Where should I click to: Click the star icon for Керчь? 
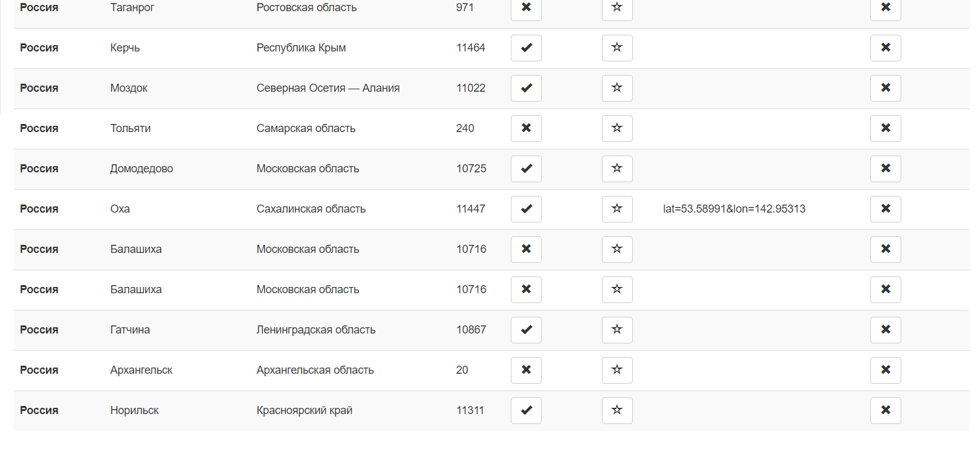617,48
